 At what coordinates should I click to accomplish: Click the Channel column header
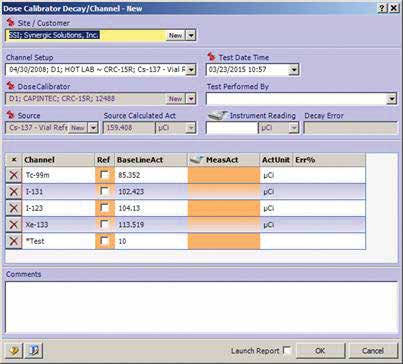[58, 160]
